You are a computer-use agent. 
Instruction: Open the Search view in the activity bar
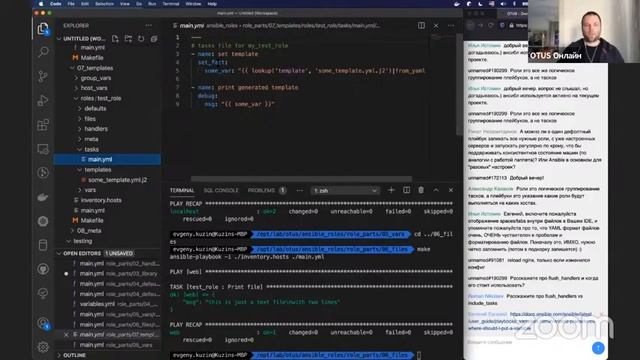point(43,52)
